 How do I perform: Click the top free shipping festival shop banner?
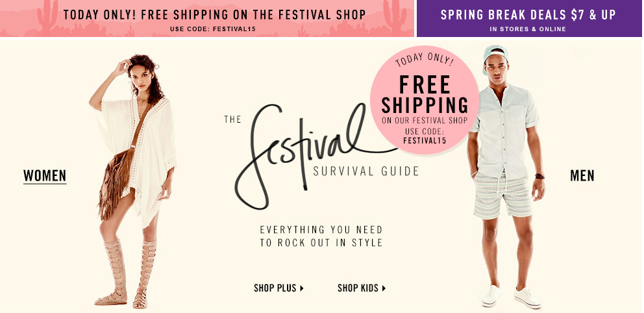pos(214,18)
